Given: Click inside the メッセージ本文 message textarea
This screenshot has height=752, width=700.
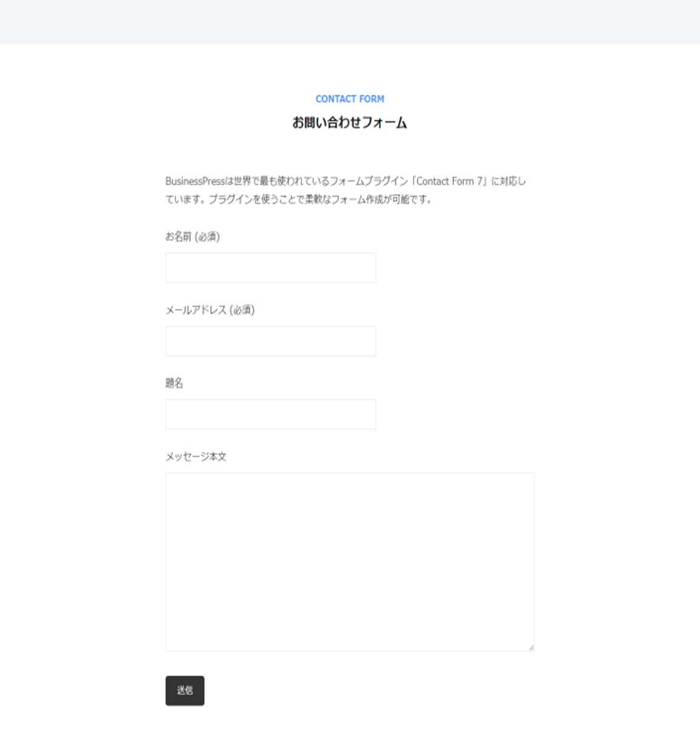Looking at the screenshot, I should (x=349, y=562).
